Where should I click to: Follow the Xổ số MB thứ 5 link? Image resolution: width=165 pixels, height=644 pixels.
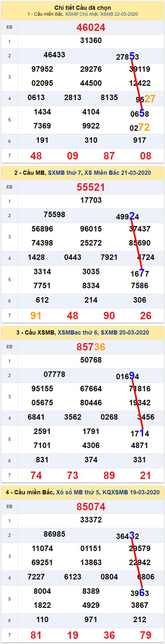77,492
